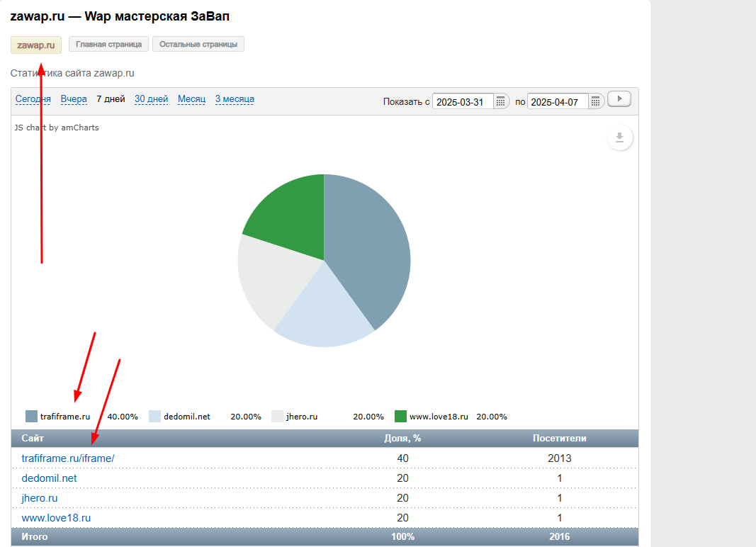Select the Месяц period
This screenshot has width=756, height=547.
pos(191,99)
